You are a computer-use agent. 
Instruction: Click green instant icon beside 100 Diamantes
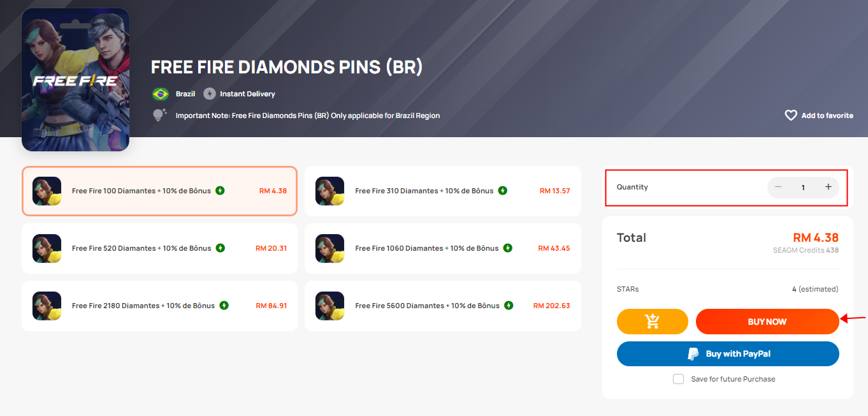point(220,191)
